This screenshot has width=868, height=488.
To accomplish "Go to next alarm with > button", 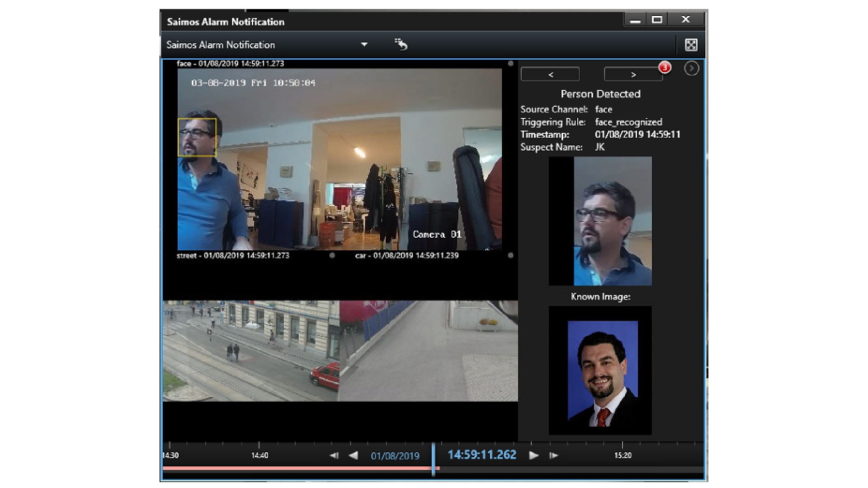I will pyautogui.click(x=633, y=75).
